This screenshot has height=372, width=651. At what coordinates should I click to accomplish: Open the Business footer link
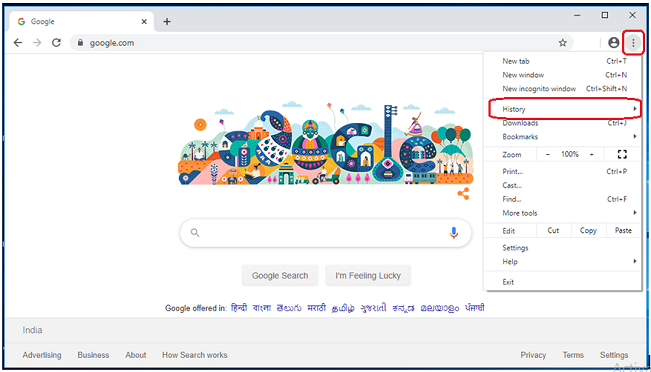[93, 355]
